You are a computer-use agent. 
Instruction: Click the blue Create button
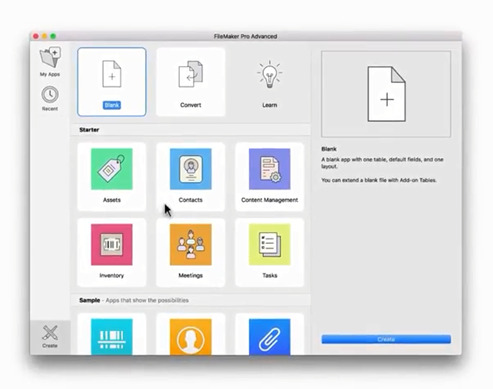click(386, 339)
